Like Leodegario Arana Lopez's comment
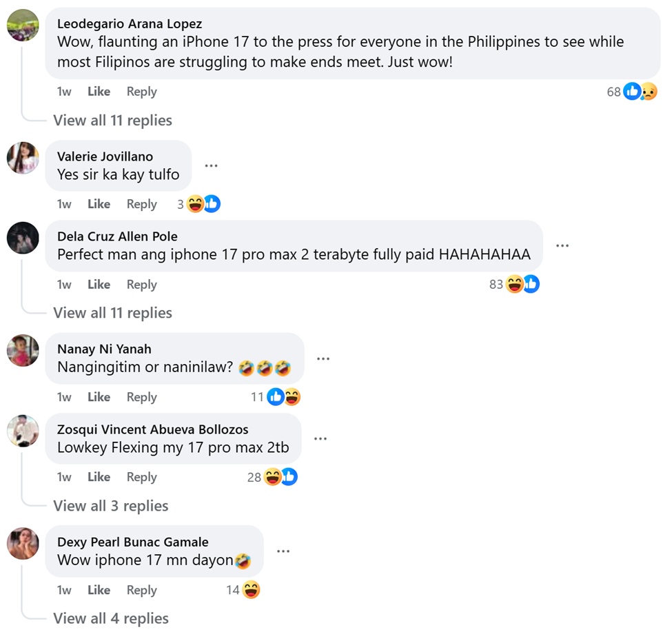 pyautogui.click(x=99, y=91)
